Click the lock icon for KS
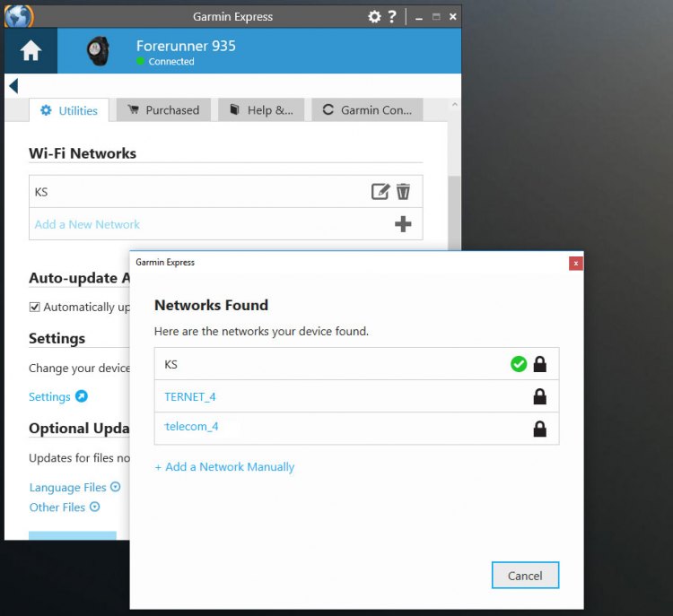The height and width of the screenshot is (616, 673). pyautogui.click(x=539, y=364)
